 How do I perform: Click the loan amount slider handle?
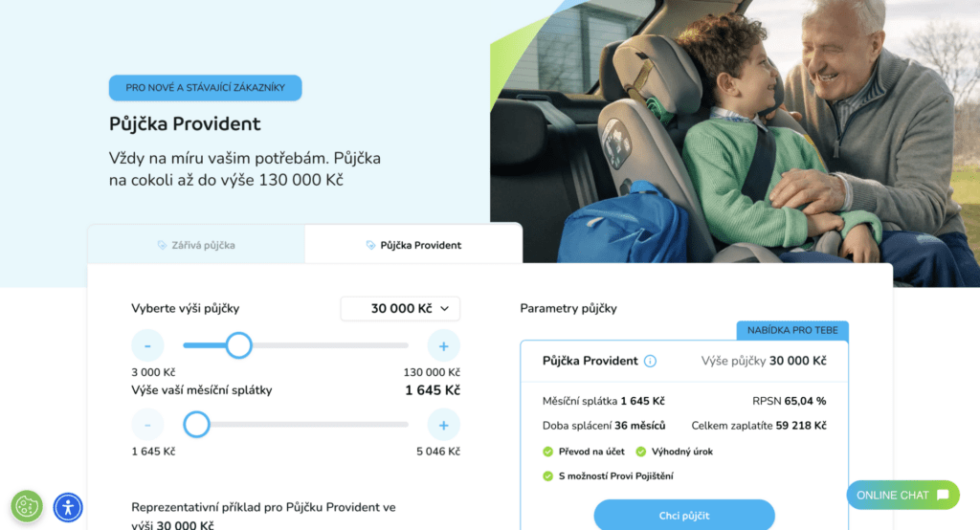[x=238, y=345]
